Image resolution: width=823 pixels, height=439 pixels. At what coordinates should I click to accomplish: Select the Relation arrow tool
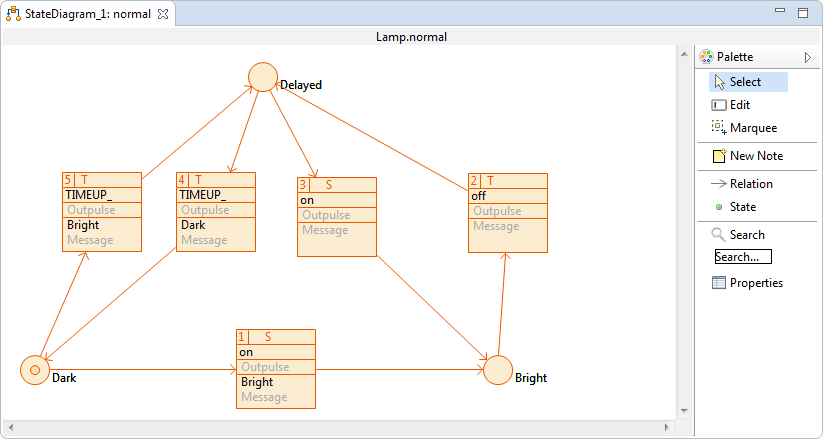750,184
